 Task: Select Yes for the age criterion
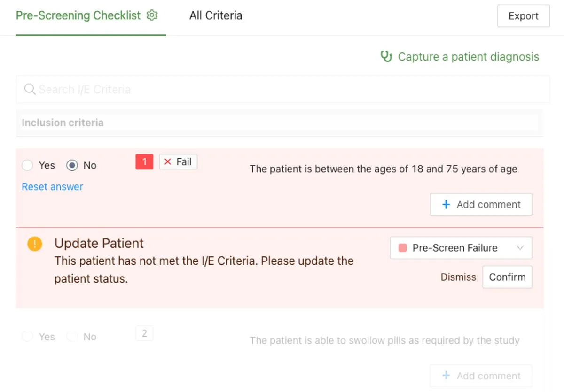[27, 165]
